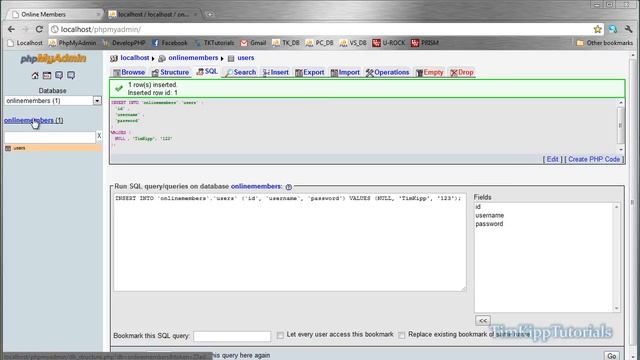Select the username field in Fields list
The width and height of the screenshot is (640, 360).
point(489,215)
